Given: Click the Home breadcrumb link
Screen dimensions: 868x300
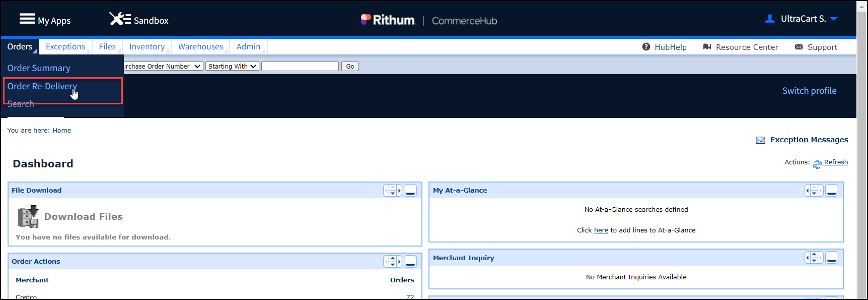Looking at the screenshot, I should click(62, 130).
